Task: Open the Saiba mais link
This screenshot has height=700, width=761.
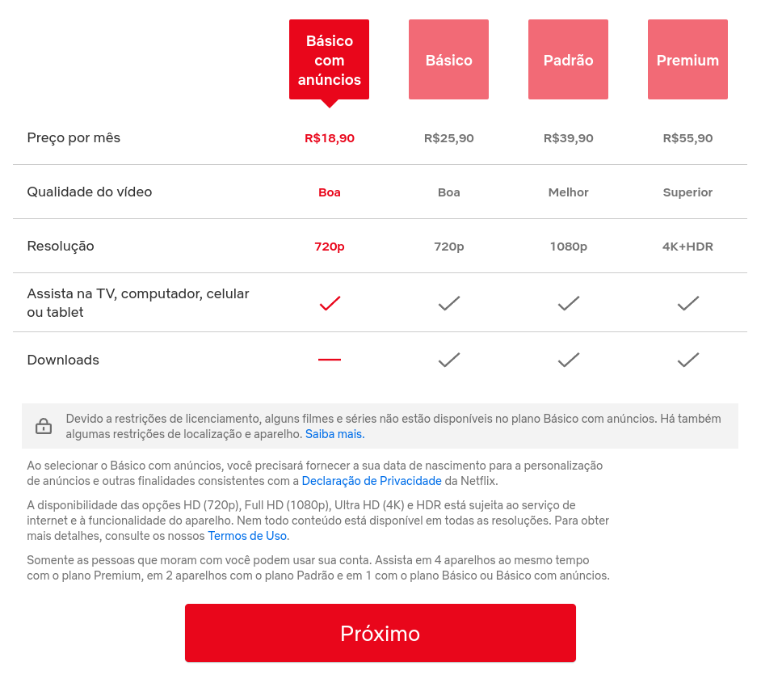Action: tap(334, 434)
